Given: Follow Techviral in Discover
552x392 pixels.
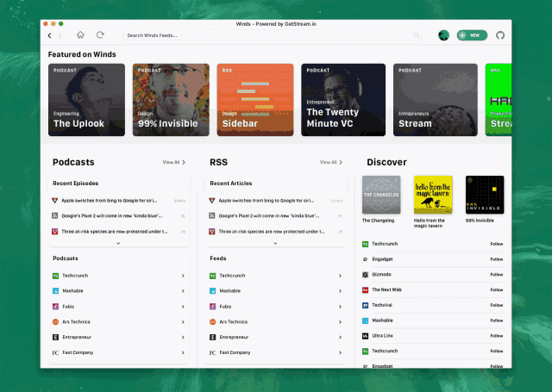Looking at the screenshot, I should 497,305.
